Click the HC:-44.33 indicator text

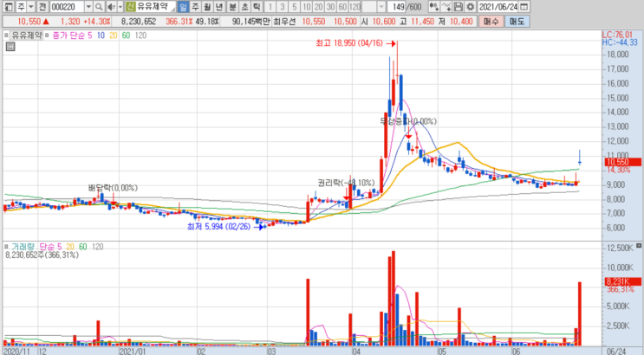click(x=620, y=42)
